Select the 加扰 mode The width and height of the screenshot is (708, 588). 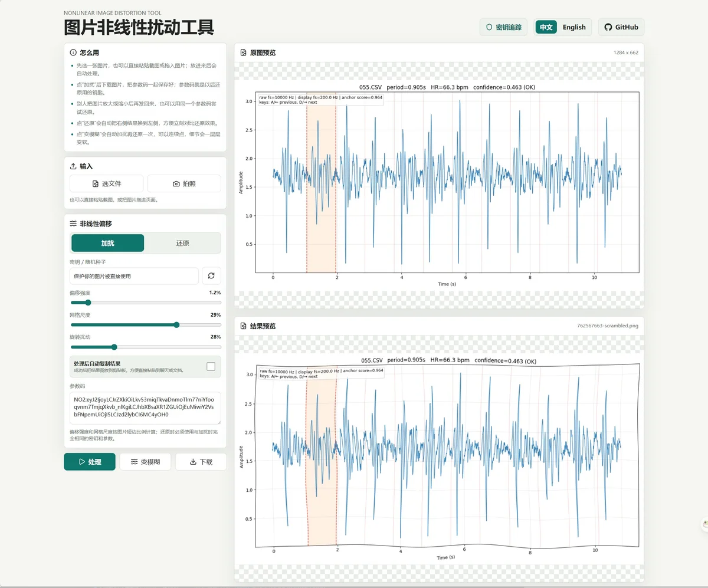click(107, 243)
